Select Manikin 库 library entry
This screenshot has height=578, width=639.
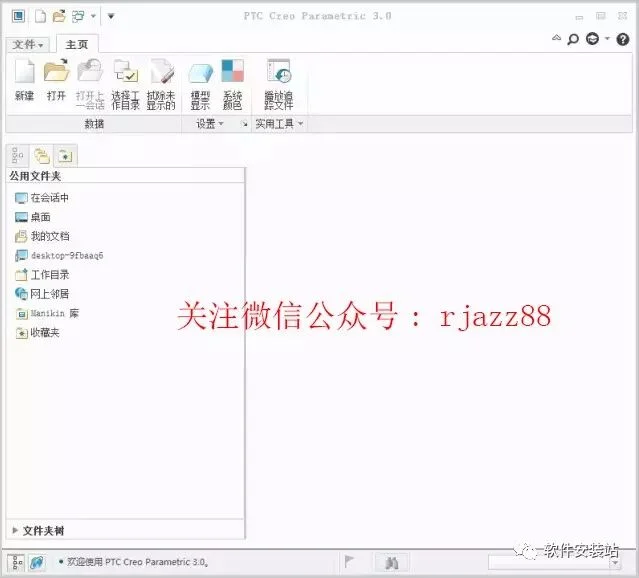coord(47,313)
